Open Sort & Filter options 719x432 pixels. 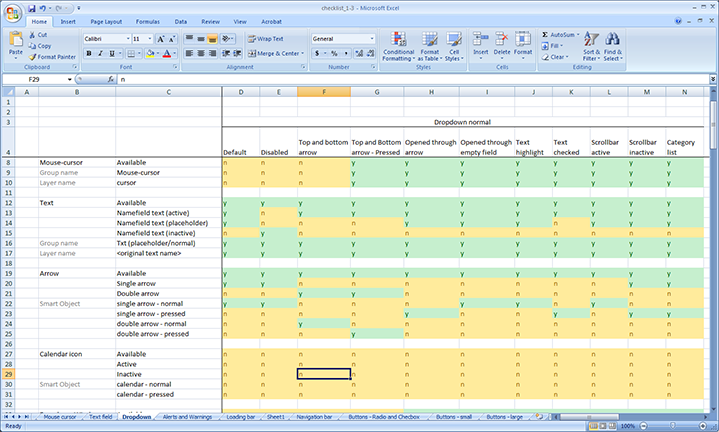(x=591, y=45)
